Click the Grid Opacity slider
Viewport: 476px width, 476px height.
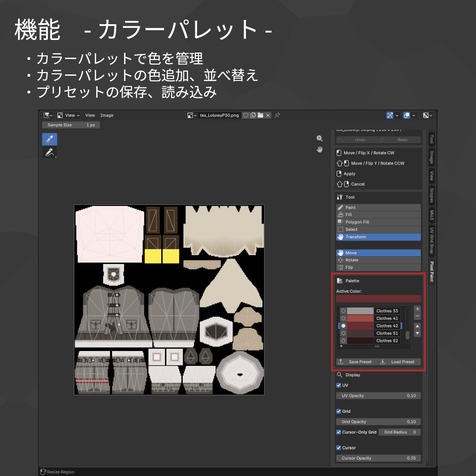click(x=378, y=422)
